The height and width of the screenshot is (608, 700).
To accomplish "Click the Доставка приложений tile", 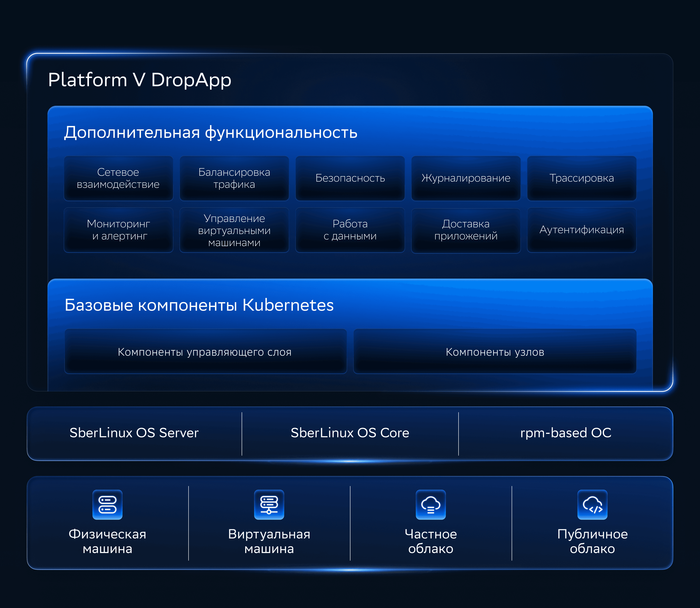I will (466, 230).
